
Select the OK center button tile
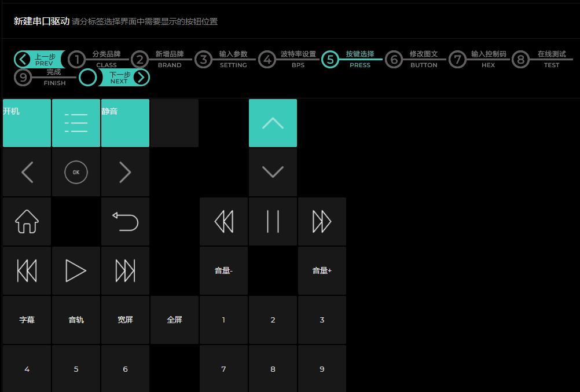tap(76, 172)
